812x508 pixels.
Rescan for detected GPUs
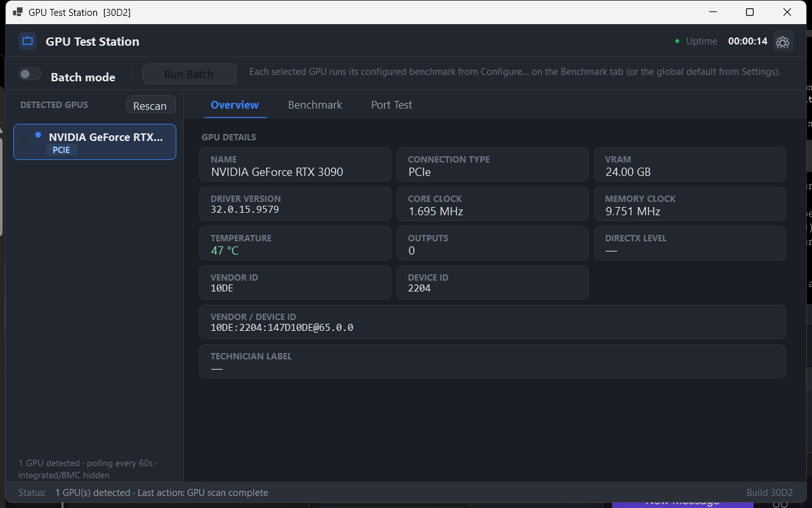[150, 105]
